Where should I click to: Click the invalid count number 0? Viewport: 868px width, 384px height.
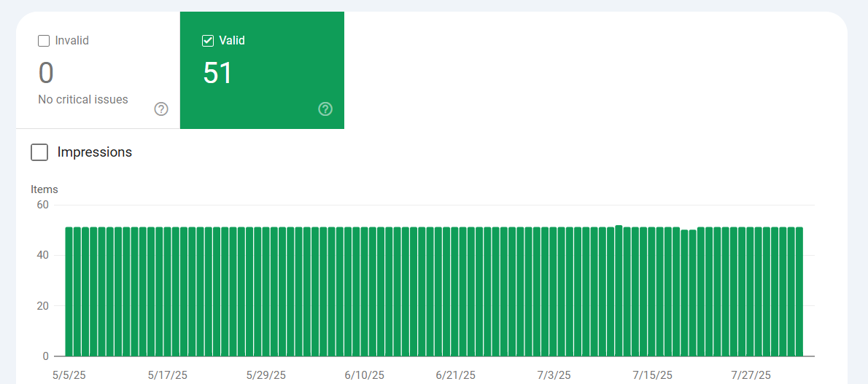46,73
